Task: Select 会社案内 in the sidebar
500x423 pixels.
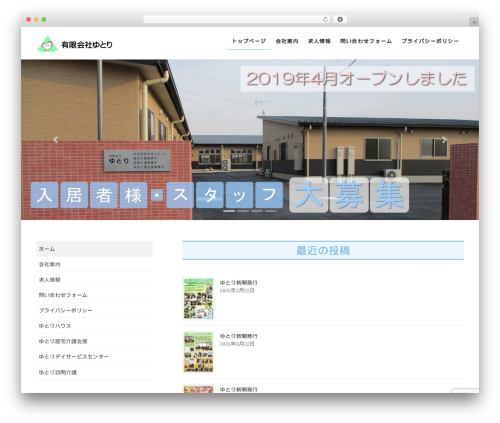Action: pos(94,264)
